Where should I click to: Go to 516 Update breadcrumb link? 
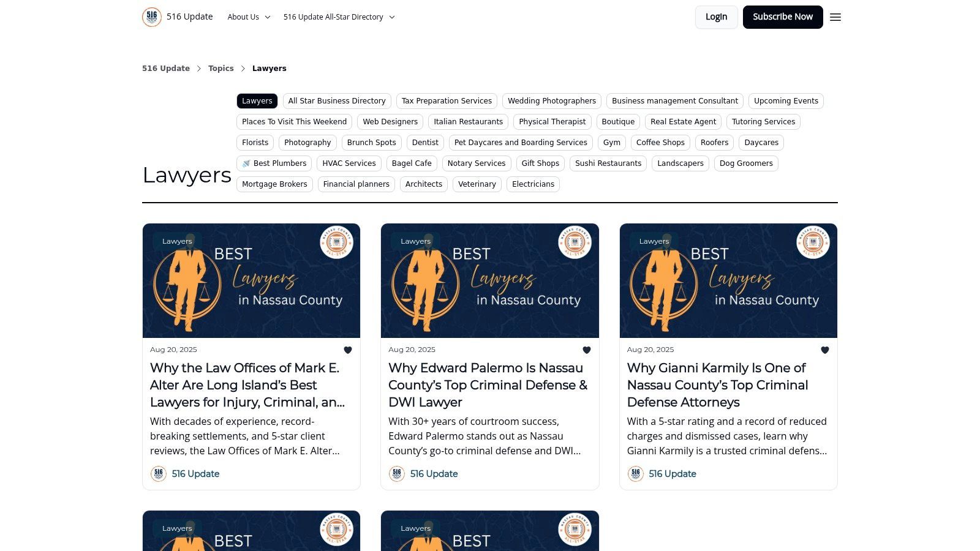click(x=166, y=69)
